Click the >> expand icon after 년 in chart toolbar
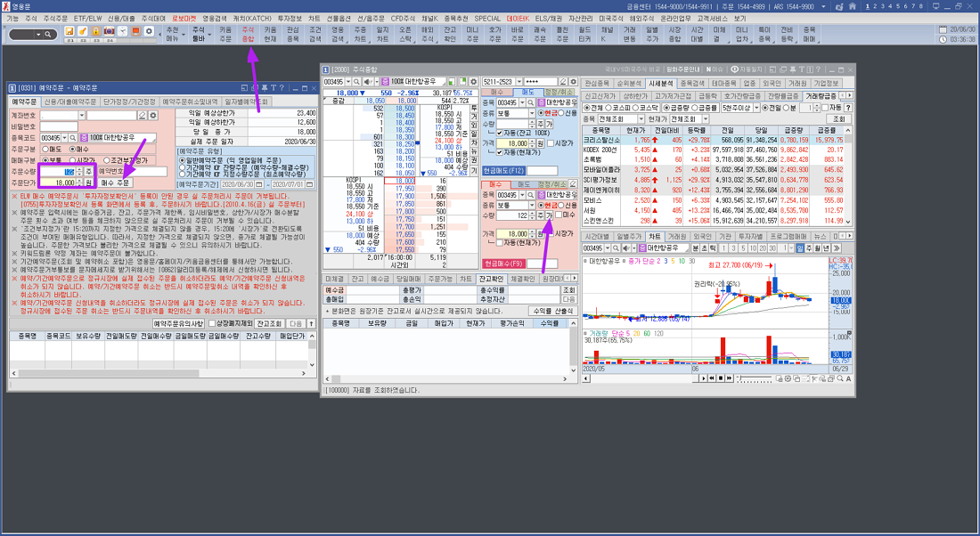980x536 pixels. [837, 248]
